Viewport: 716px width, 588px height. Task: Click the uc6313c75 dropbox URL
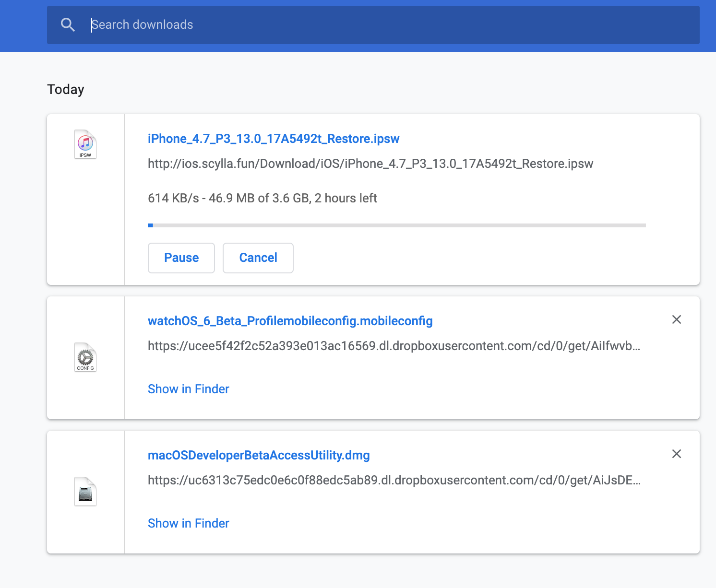click(394, 480)
